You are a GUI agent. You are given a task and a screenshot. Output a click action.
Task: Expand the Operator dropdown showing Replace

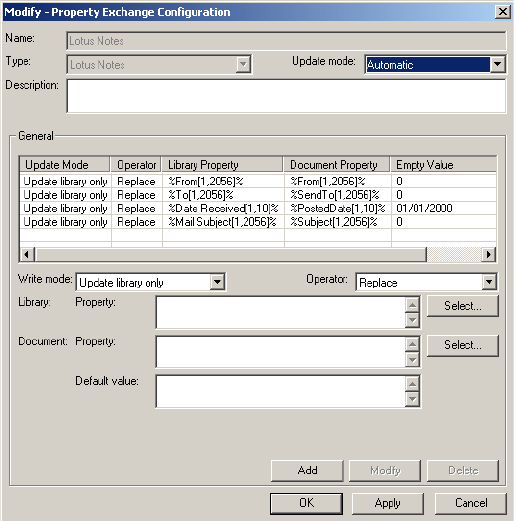(489, 282)
